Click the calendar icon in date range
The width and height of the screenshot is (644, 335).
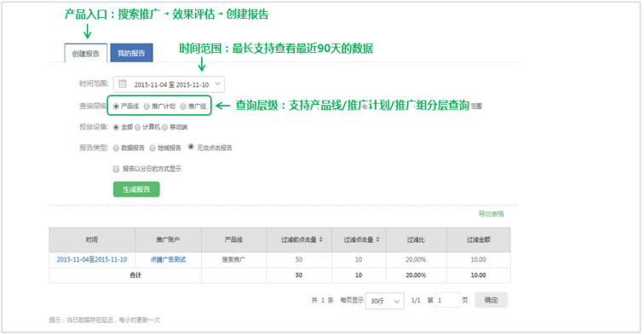click(x=123, y=84)
